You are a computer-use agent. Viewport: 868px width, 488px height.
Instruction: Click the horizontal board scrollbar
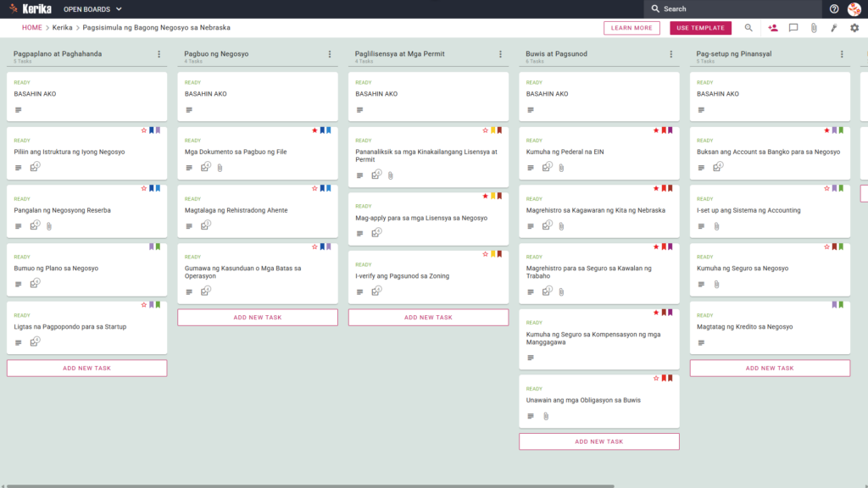pyautogui.click(x=310, y=485)
